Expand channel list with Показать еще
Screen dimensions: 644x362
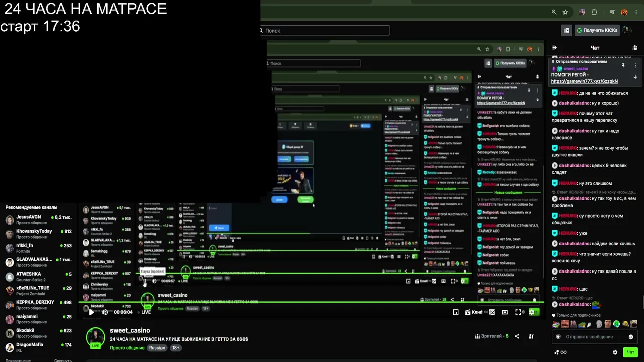pos(18,360)
